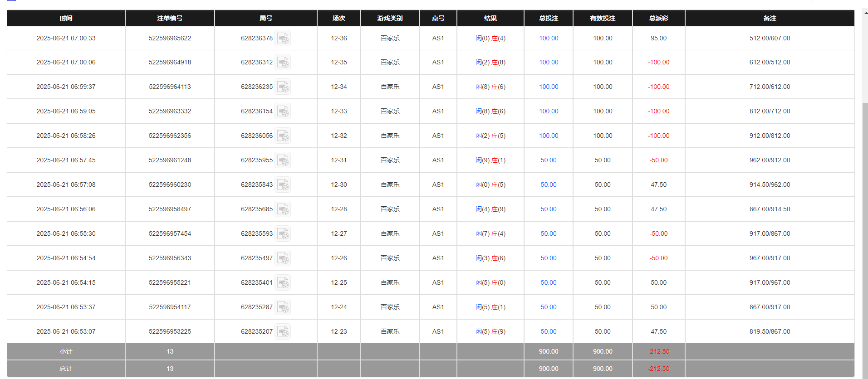
Task: Click the replay icon beside 628236312
Action: click(283, 63)
